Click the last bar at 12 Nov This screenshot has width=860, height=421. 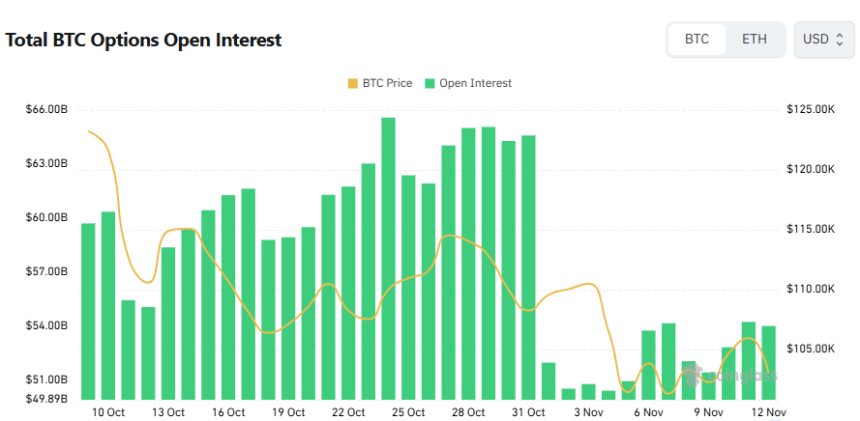[768, 361]
